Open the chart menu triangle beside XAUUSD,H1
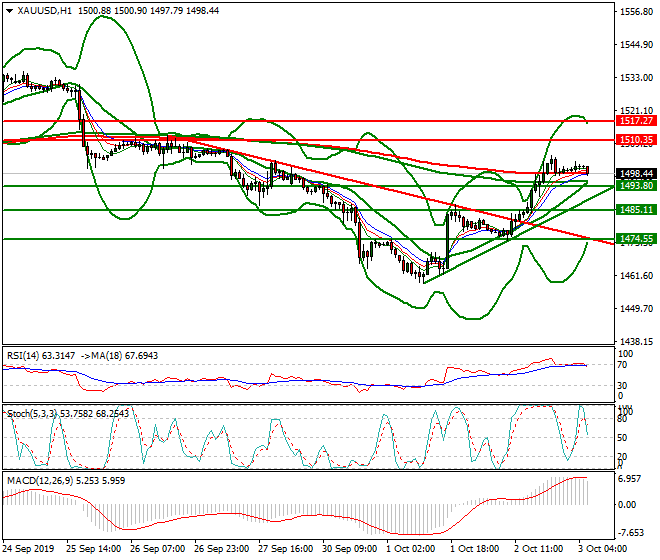660x560 pixels. tap(10, 11)
